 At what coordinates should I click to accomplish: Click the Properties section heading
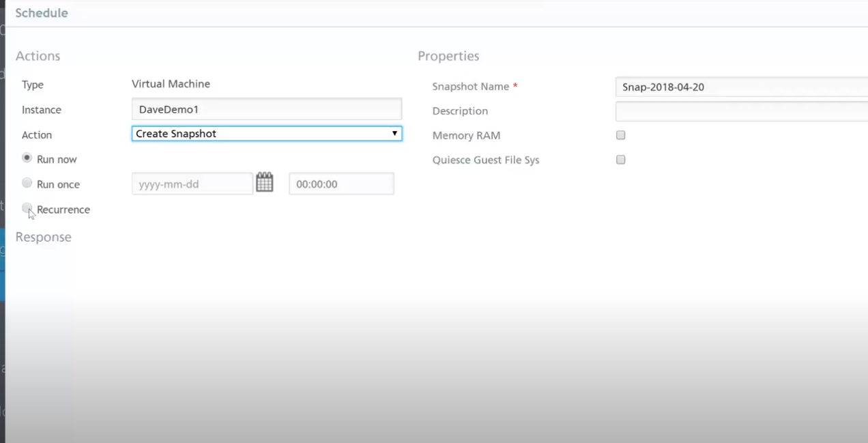448,55
